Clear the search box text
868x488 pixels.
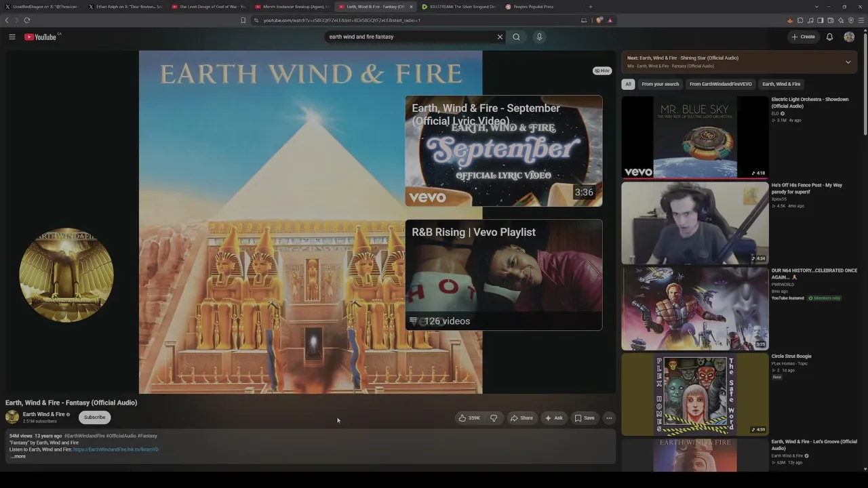pos(500,37)
